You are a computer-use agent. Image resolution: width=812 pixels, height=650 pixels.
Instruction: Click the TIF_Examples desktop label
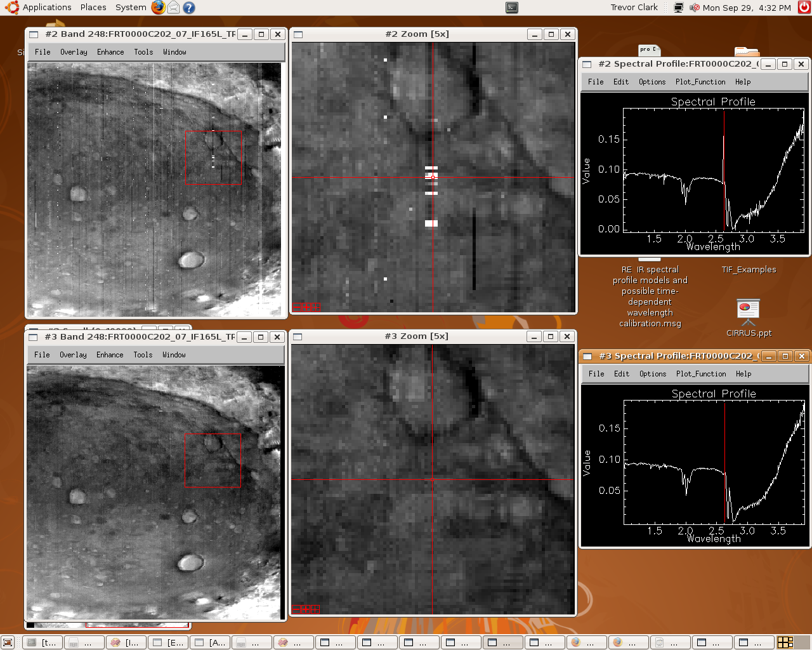pyautogui.click(x=749, y=270)
